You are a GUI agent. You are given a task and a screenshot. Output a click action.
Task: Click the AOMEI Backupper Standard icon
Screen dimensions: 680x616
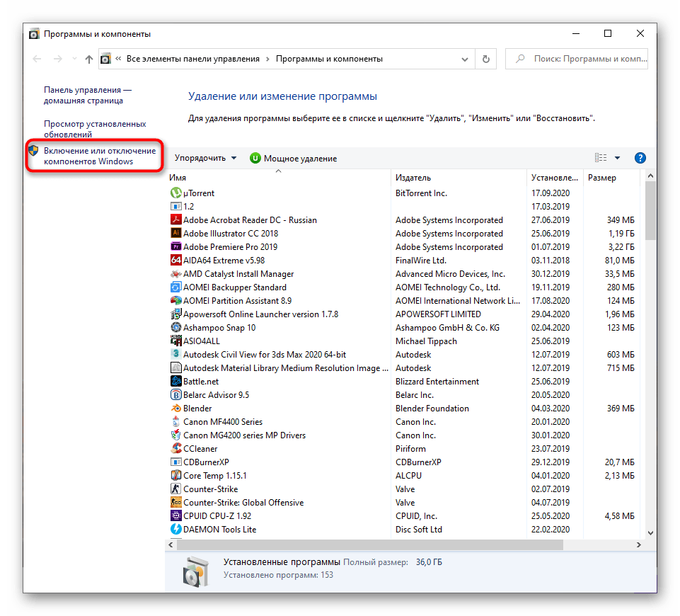click(175, 287)
